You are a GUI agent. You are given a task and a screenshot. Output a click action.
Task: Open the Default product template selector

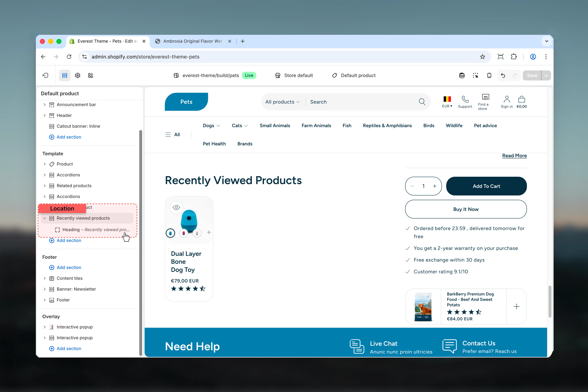[x=354, y=75]
